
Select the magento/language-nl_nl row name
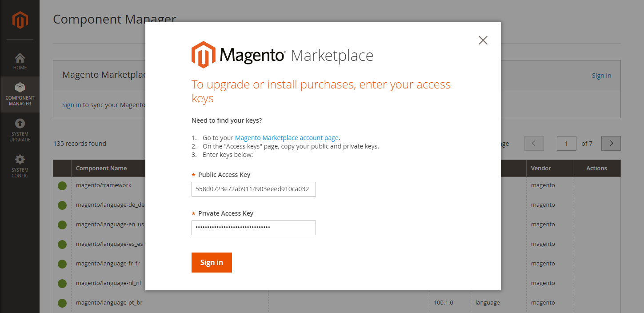108,283
